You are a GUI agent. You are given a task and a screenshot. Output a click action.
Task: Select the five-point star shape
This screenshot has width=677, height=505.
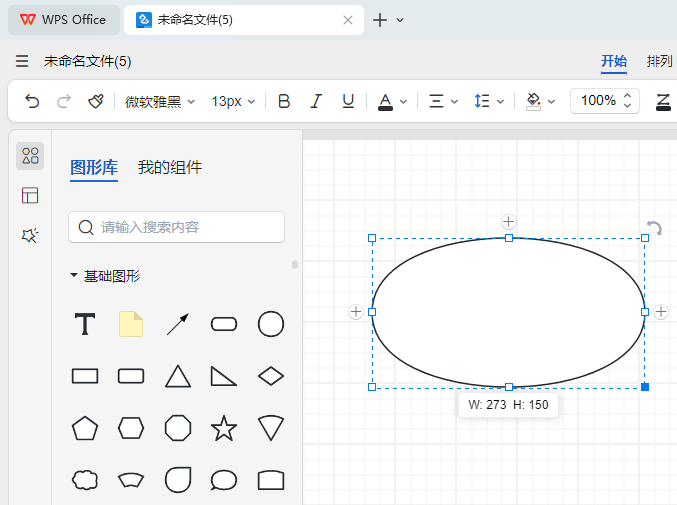224,428
